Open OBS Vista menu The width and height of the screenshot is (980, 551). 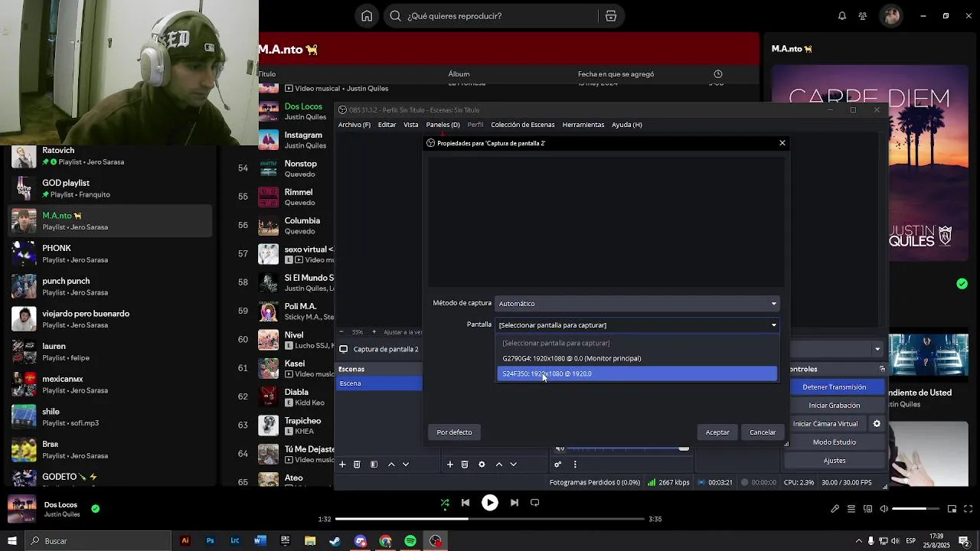(x=410, y=125)
